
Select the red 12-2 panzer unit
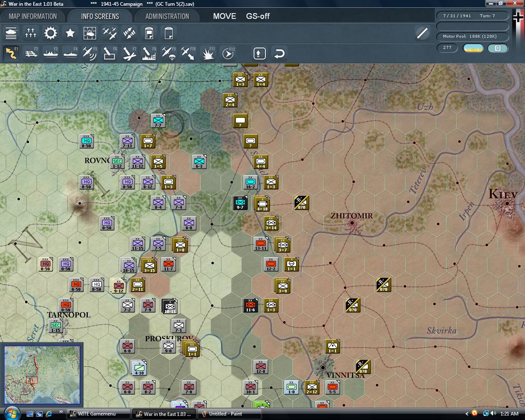point(271,264)
